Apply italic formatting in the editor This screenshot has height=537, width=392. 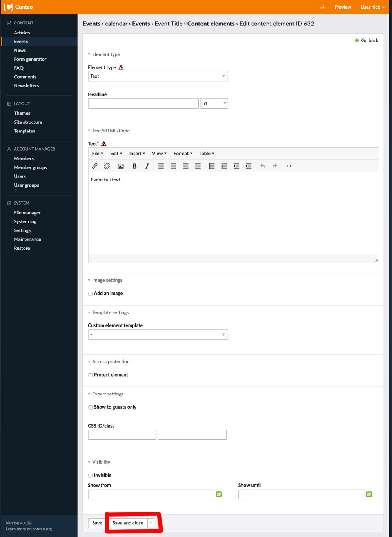[x=147, y=166]
